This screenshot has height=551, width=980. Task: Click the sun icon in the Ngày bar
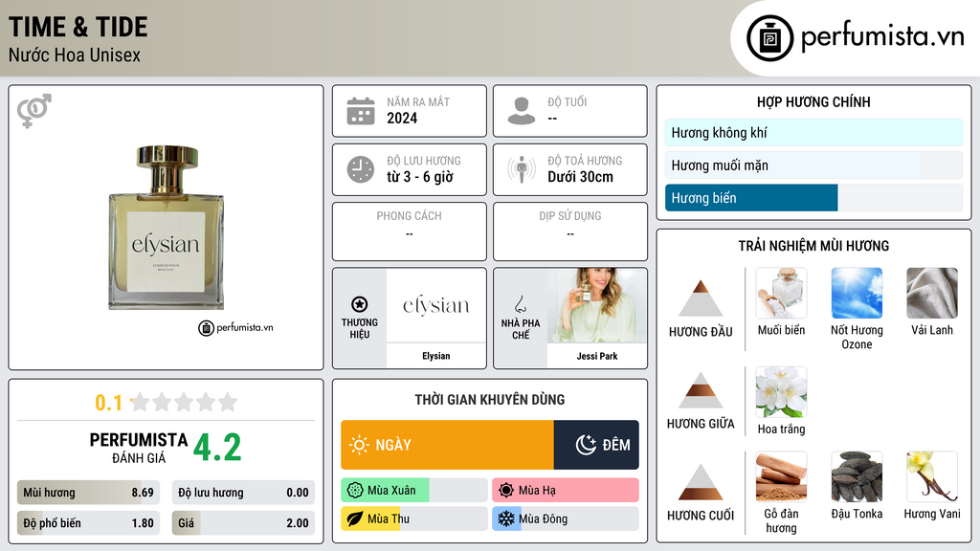359,445
